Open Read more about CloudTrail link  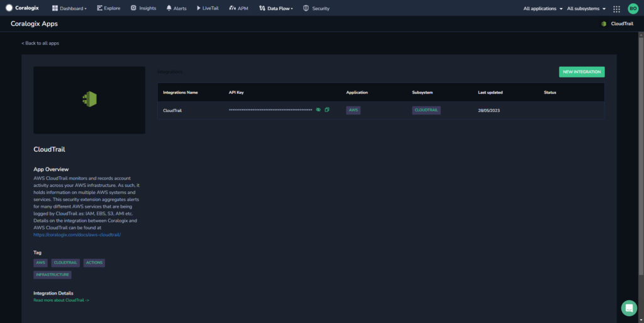[61, 300]
